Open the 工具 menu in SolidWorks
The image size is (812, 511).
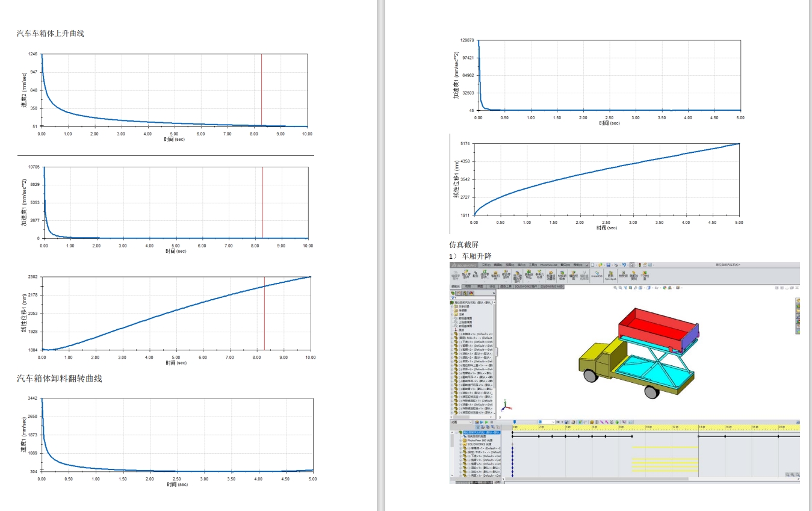[x=533, y=265]
